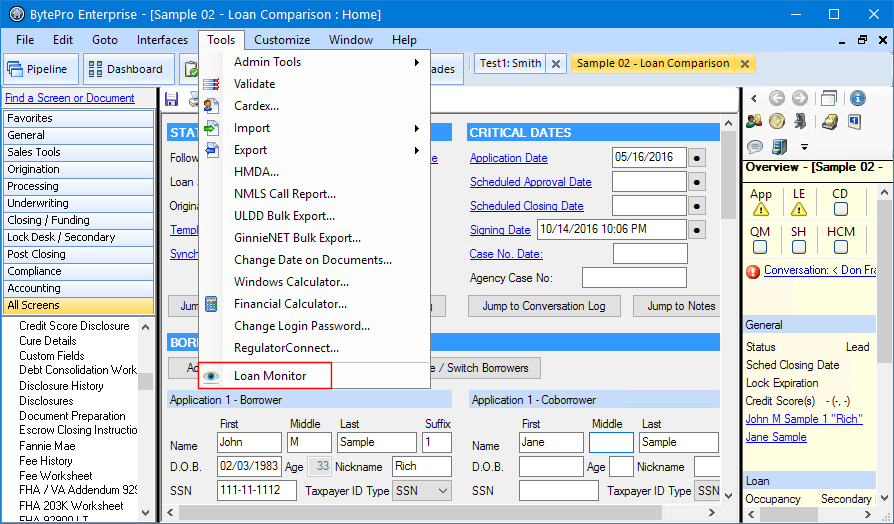Open the Taxpayer ID Type SSN dropdown
The height and width of the screenshot is (524, 894).
pyautogui.click(x=421, y=491)
